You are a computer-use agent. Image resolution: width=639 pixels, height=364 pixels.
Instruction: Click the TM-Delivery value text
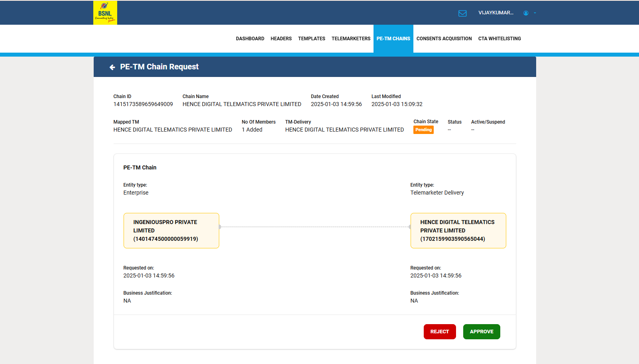[344, 130]
